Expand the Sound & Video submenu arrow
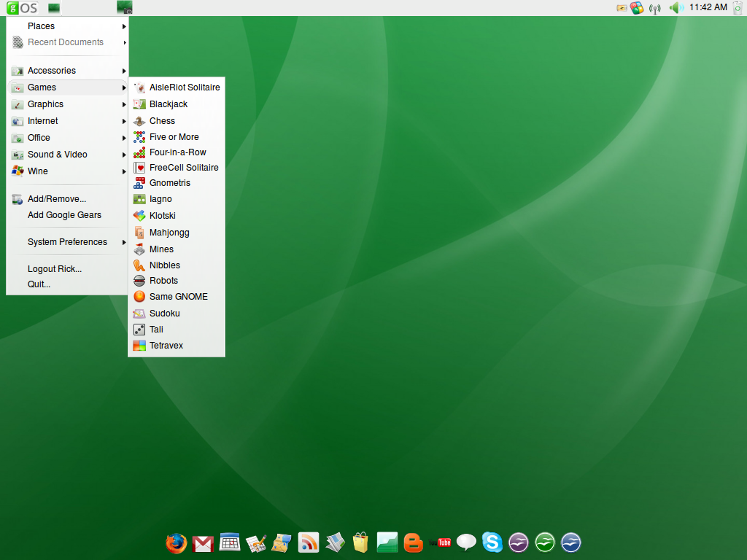 click(124, 155)
